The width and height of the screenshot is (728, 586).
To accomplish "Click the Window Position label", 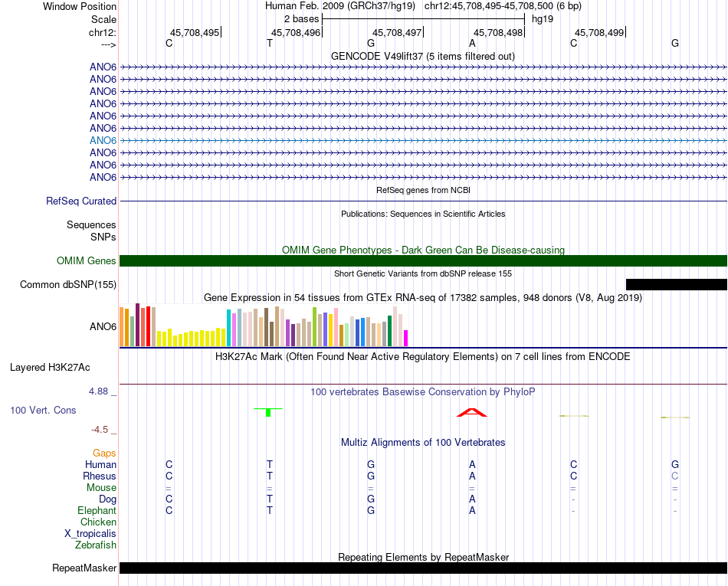I will pyautogui.click(x=80, y=6).
